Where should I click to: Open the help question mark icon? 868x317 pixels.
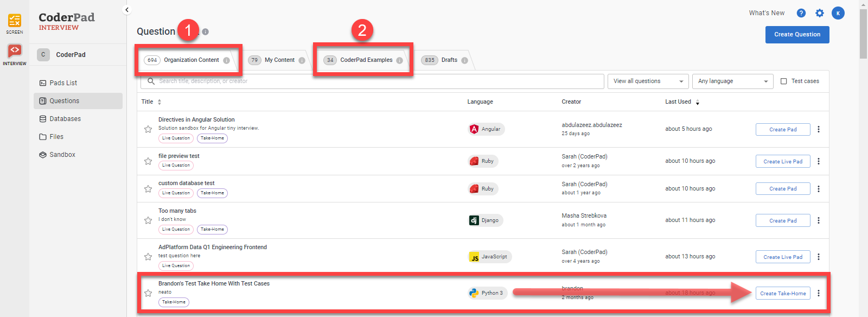(801, 13)
